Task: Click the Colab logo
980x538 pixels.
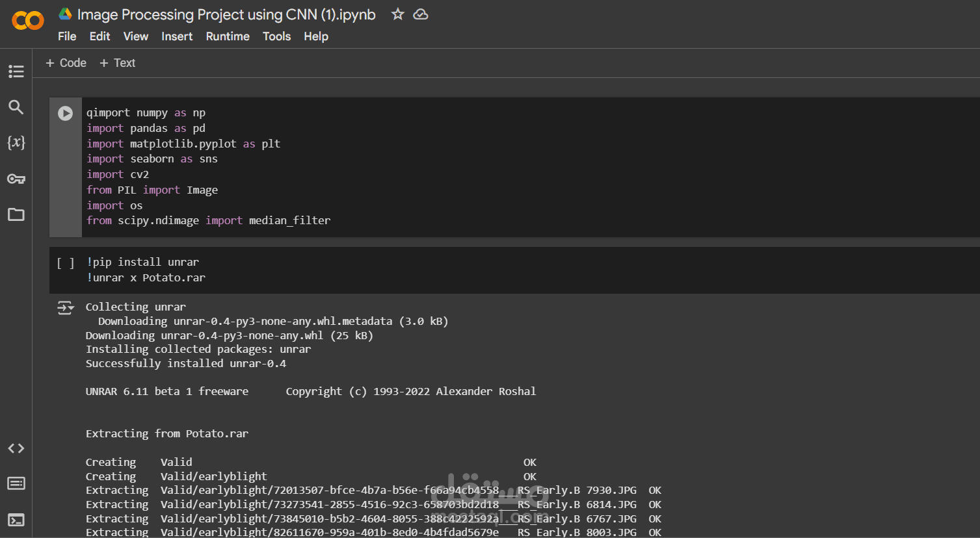Action: click(28, 21)
